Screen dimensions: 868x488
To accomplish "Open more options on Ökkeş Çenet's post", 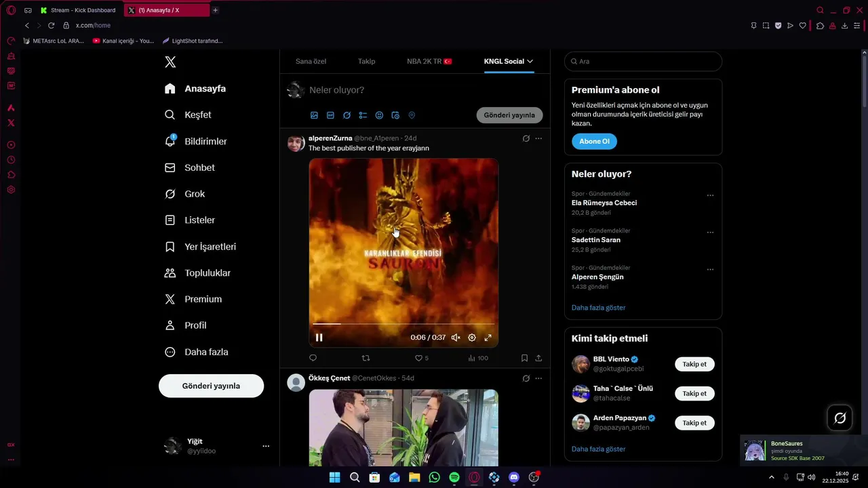I will [538, 378].
